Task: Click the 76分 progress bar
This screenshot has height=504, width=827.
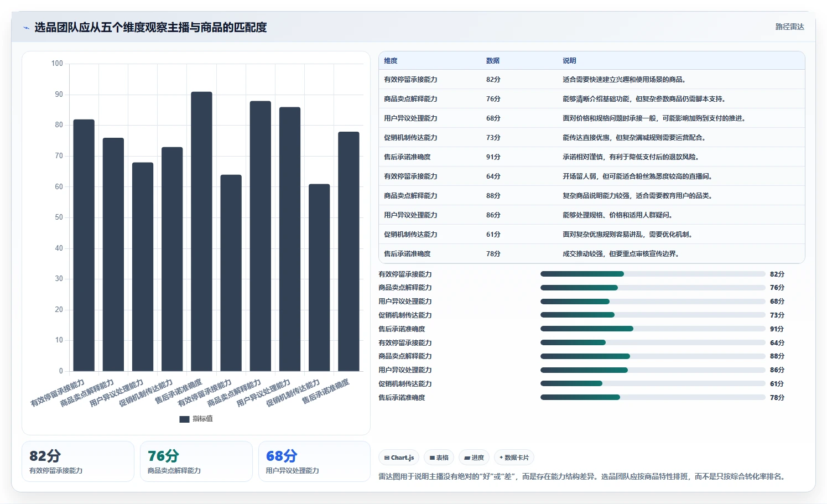Action: 653,288
